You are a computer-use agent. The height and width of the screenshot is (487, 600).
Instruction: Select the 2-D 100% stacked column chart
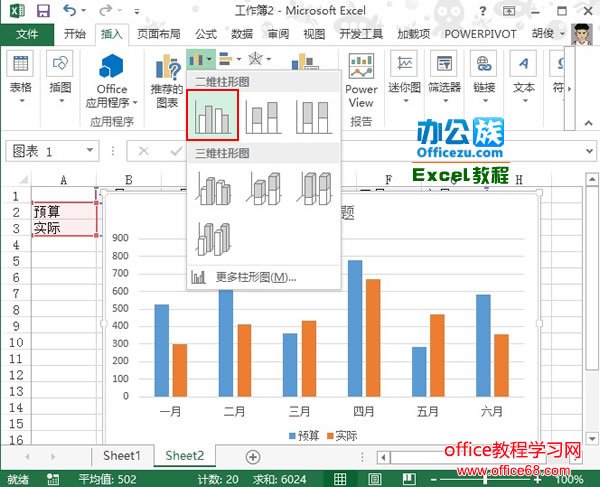tap(315, 117)
